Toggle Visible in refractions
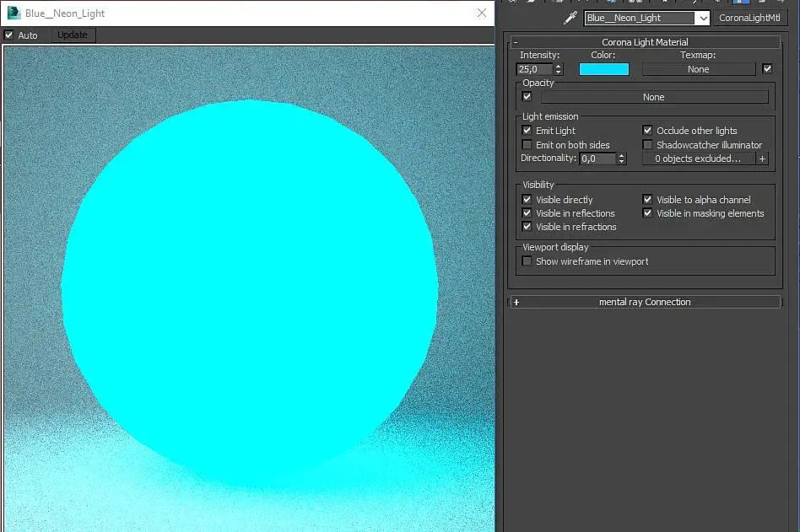 pos(527,227)
